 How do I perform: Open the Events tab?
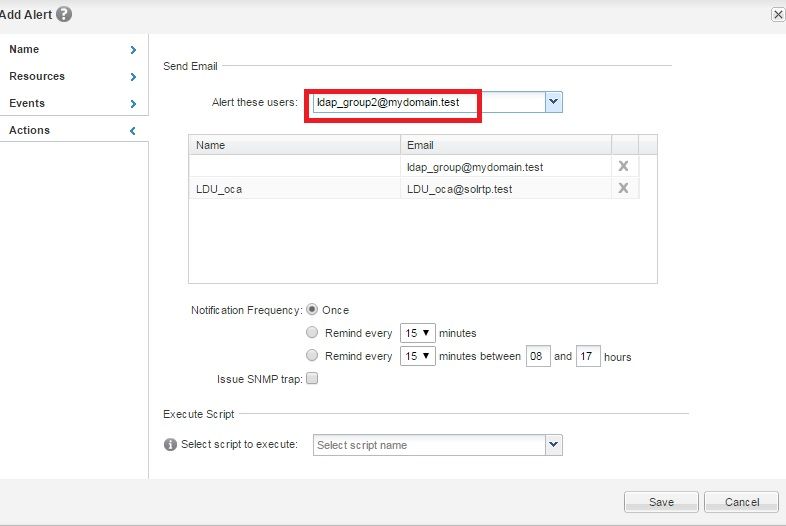(74, 103)
